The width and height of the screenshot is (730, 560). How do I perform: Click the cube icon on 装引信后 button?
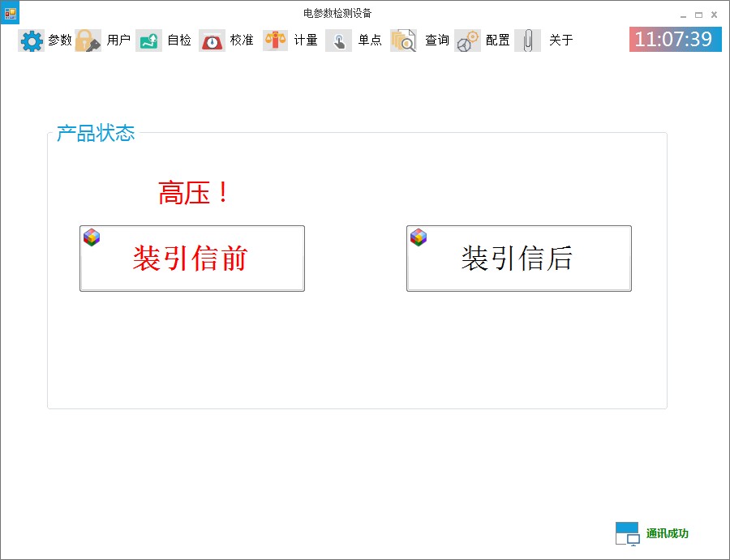coord(419,237)
